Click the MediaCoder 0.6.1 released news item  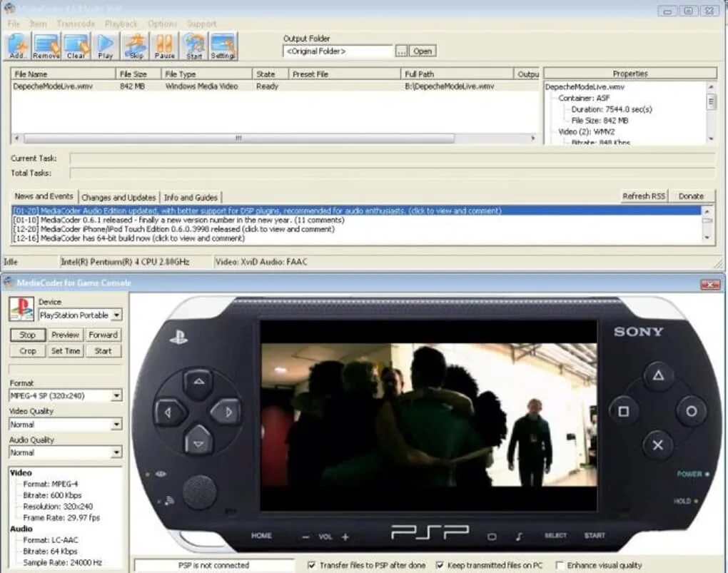pyautogui.click(x=178, y=220)
